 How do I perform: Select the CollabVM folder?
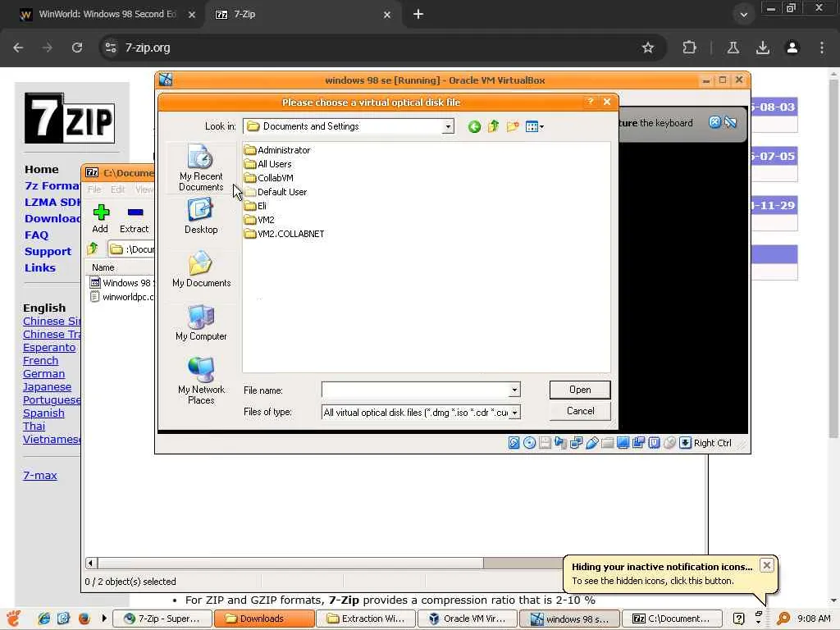click(269, 178)
